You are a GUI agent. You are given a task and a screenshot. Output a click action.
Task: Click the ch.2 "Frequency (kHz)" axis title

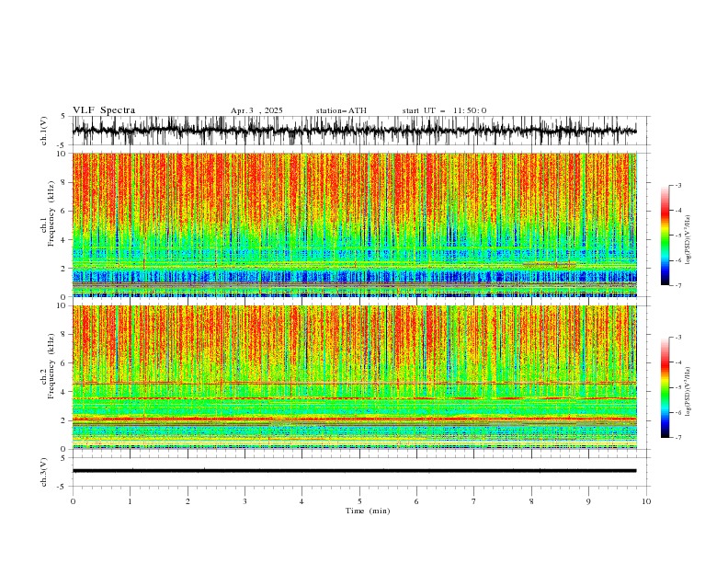(52, 366)
